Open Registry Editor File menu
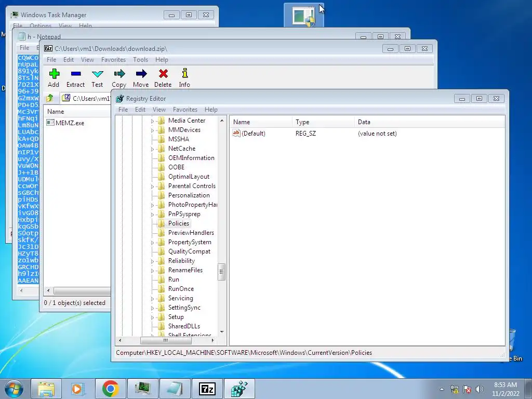Image resolution: width=532 pixels, height=399 pixels. (x=123, y=110)
